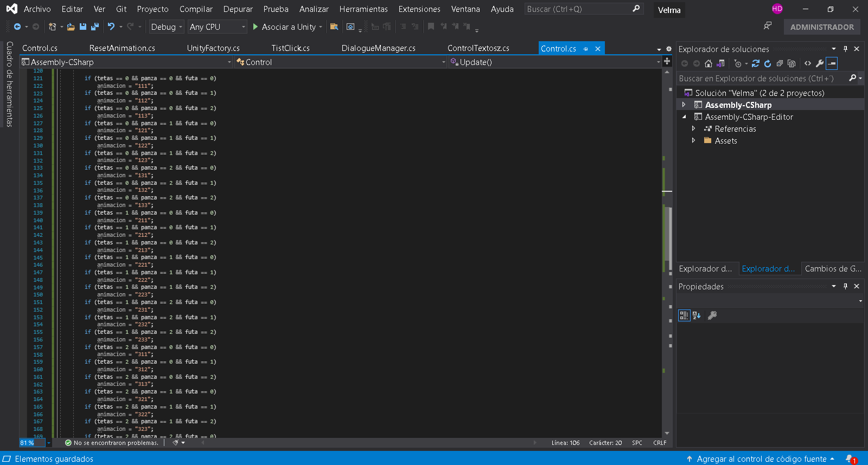Pin the Explorador de soluciones panel
Image resolution: width=868 pixels, height=465 pixels.
point(845,49)
